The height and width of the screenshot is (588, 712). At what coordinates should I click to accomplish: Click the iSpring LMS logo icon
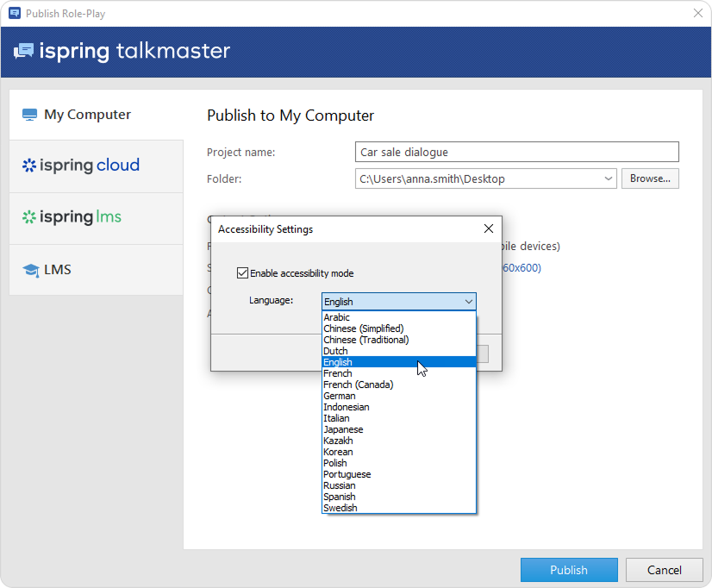click(x=29, y=217)
